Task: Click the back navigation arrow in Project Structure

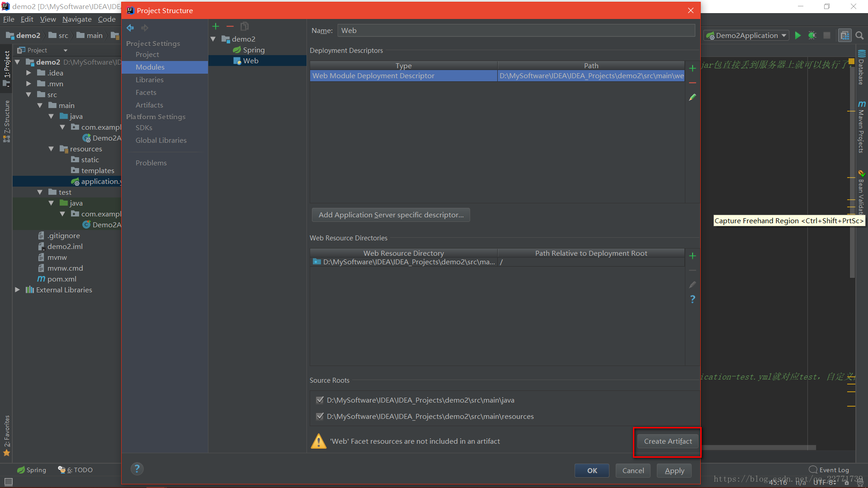Action: (x=130, y=28)
